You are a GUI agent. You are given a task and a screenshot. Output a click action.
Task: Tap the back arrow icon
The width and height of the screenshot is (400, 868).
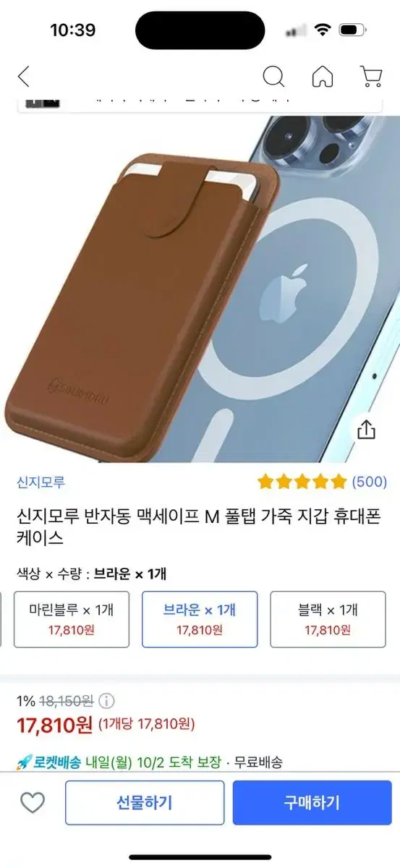[24, 76]
